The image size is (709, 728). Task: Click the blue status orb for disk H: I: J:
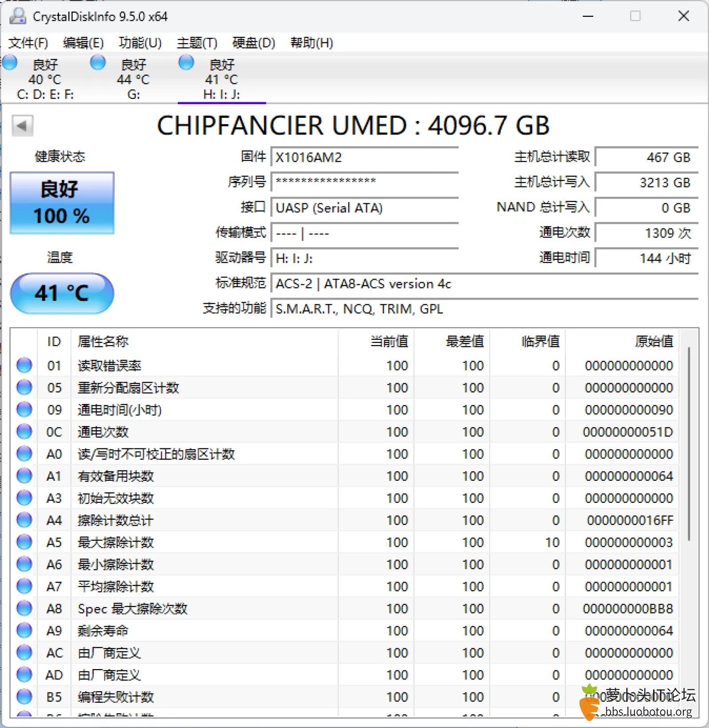coord(186,62)
